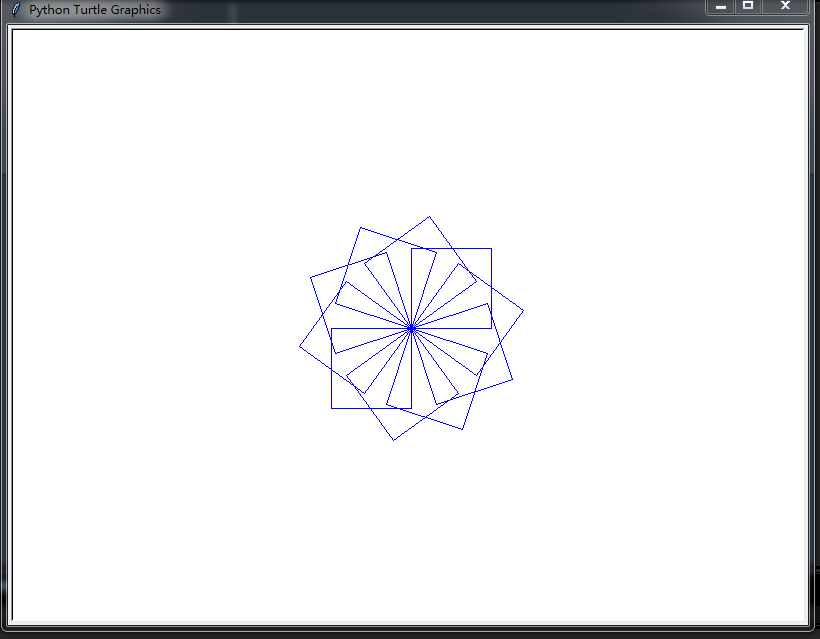Click the "Python Turtle Graphics" title text

tap(95, 10)
